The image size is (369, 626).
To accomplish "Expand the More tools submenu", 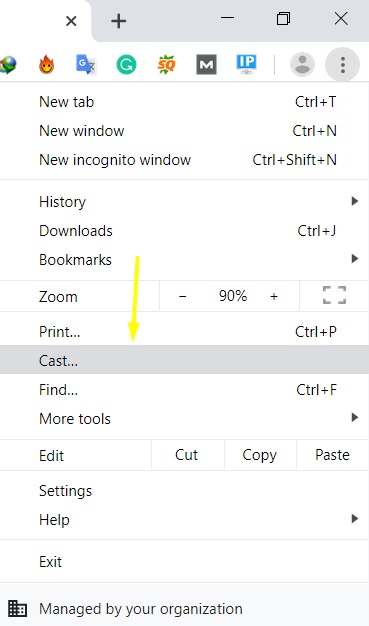I will pos(184,418).
